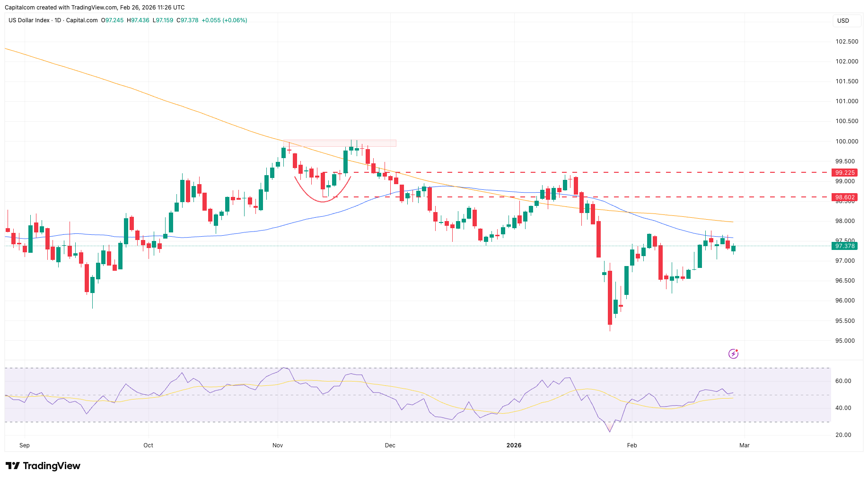Image resolution: width=868 pixels, height=480 pixels.
Task: Click the 60.00 level on RSI scale
Action: (843, 381)
